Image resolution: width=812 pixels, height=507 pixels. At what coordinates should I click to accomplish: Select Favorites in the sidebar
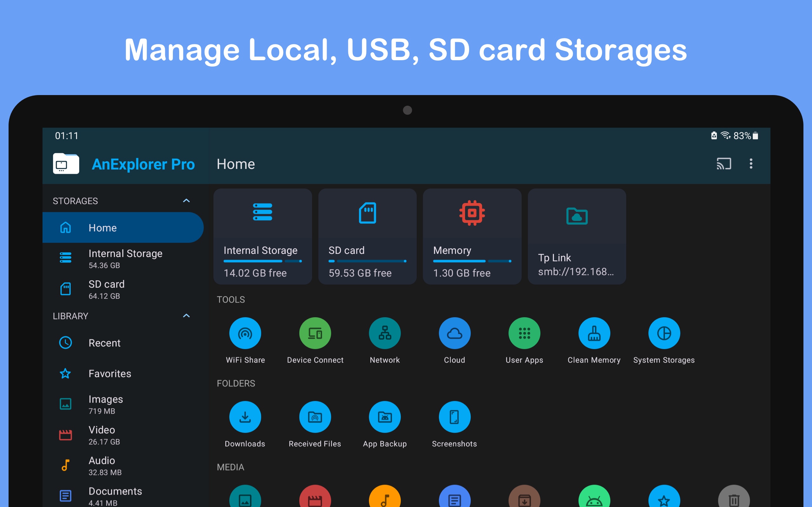click(x=110, y=374)
